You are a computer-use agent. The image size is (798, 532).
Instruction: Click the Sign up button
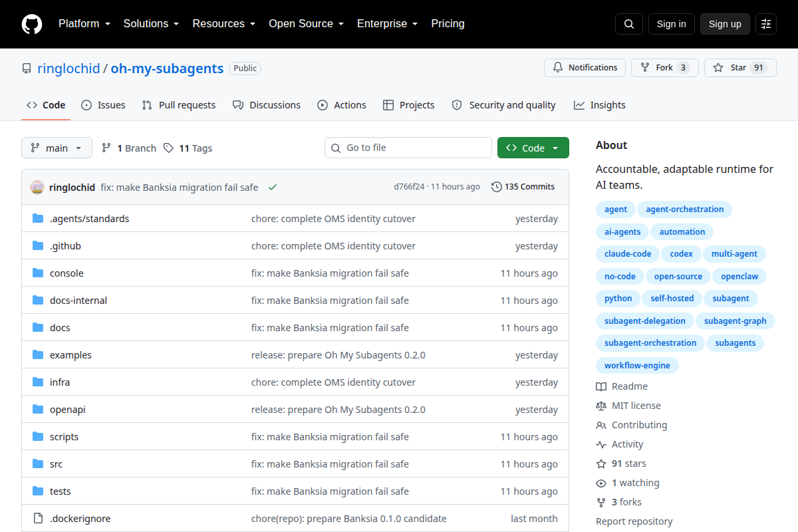pyautogui.click(x=725, y=24)
